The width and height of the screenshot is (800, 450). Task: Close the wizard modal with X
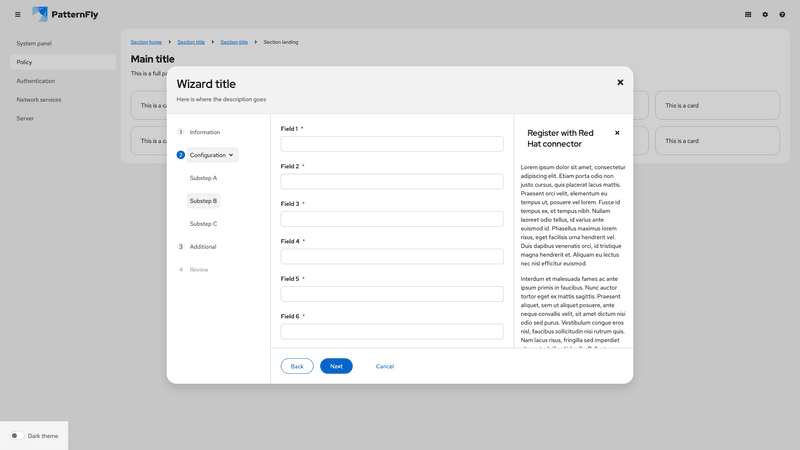(620, 83)
